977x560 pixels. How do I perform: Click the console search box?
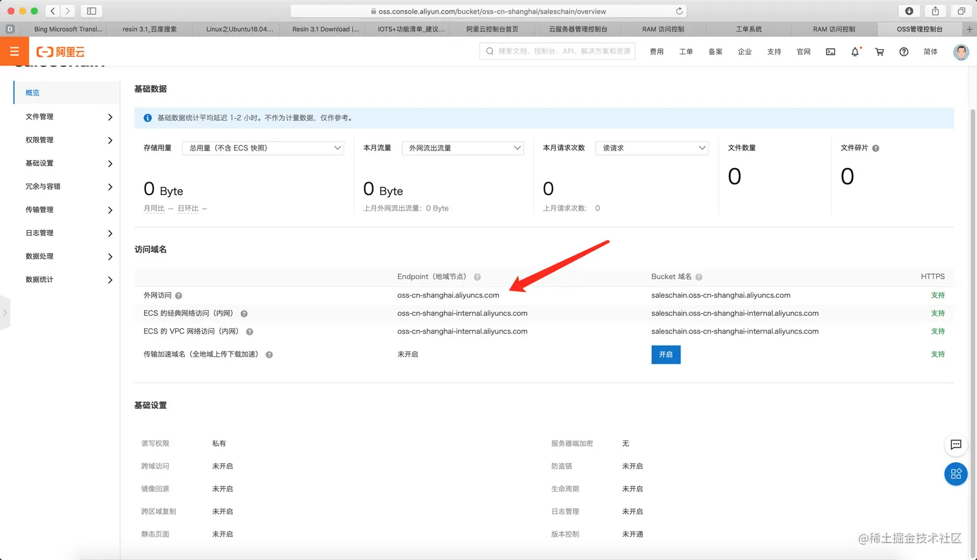click(x=557, y=51)
